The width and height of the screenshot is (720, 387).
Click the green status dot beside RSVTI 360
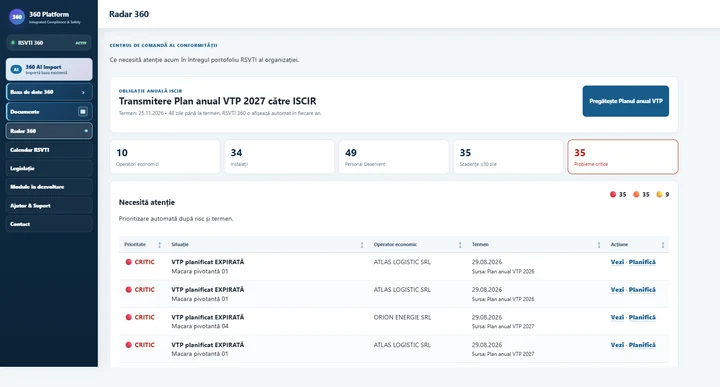13,43
